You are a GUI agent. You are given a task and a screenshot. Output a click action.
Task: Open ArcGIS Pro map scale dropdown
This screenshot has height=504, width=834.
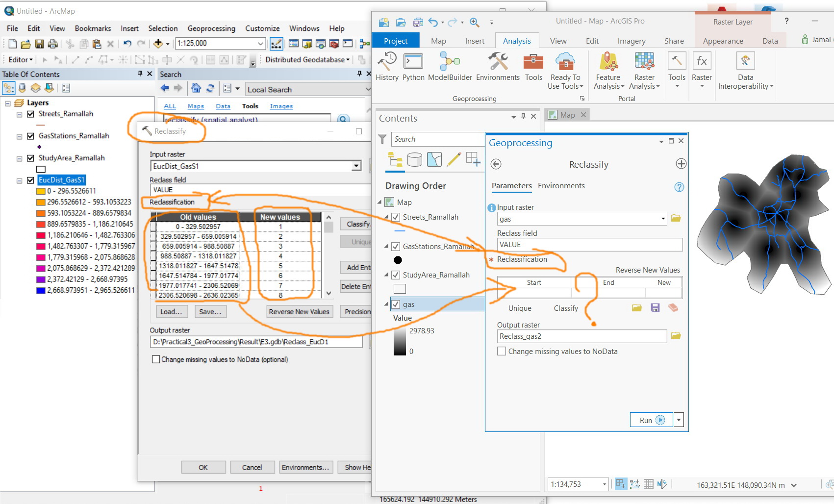[604, 484]
